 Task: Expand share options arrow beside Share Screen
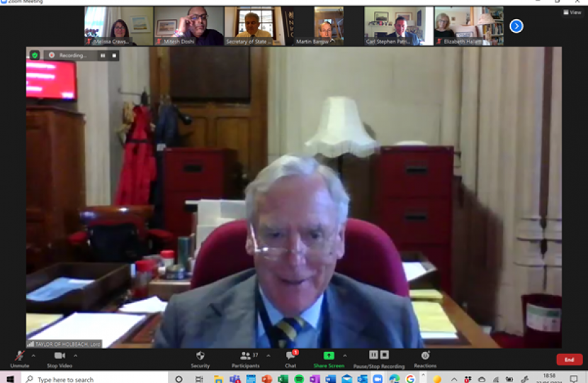tap(345, 355)
